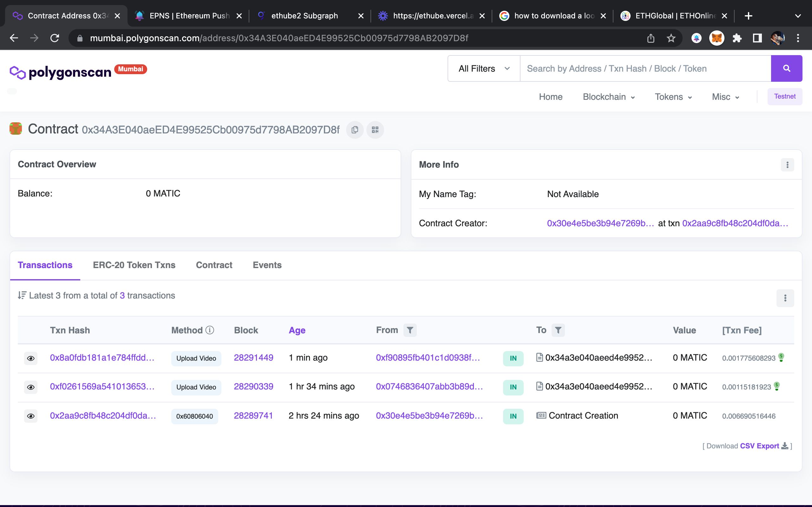Click the copy address icon next to contract hash
This screenshot has height=507, width=812.
pyautogui.click(x=356, y=130)
